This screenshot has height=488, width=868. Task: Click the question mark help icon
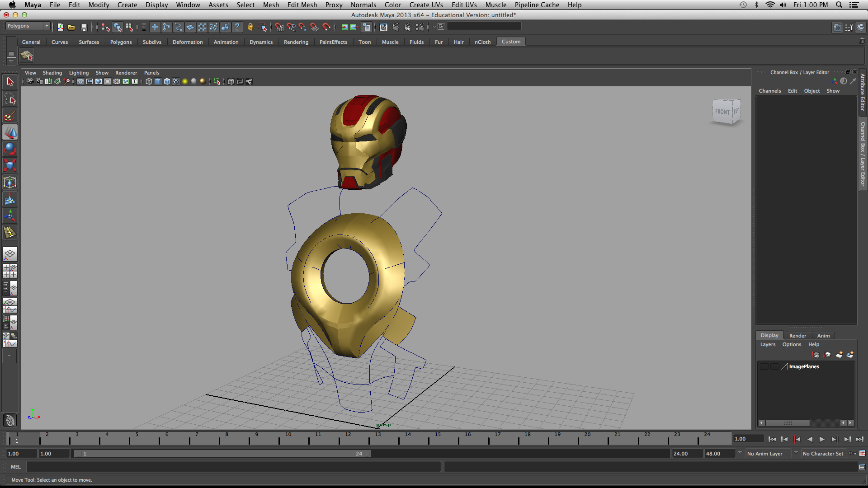tap(237, 27)
